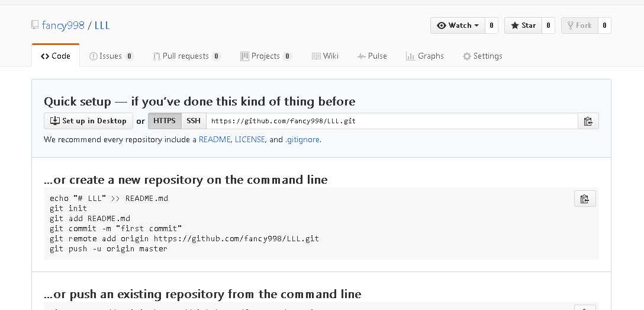Image resolution: width=644 pixels, height=310 pixels.
Task: Click 'create a new repository on the command line' heading
Action: (x=186, y=180)
